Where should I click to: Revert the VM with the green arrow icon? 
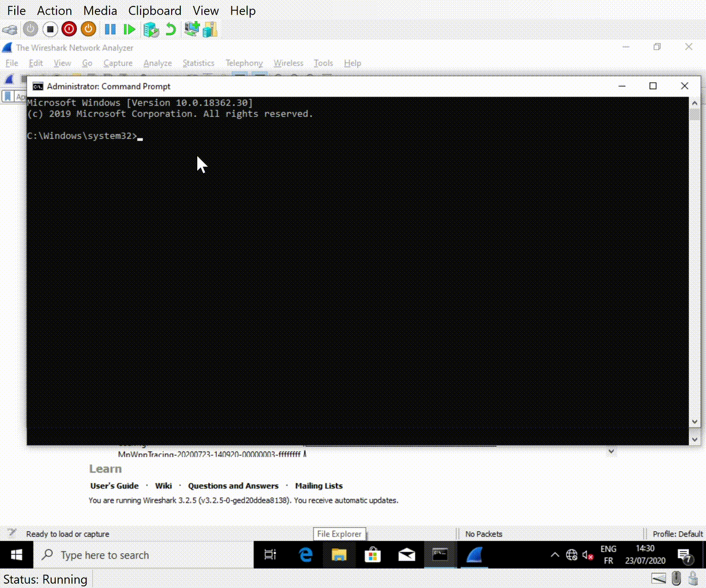(x=171, y=29)
